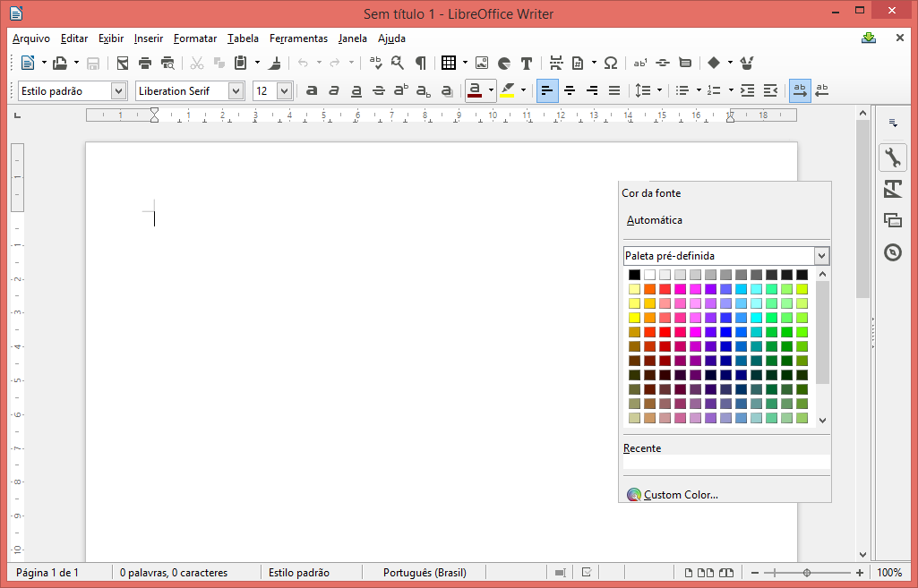Toggle center horizontal alignment

570,90
